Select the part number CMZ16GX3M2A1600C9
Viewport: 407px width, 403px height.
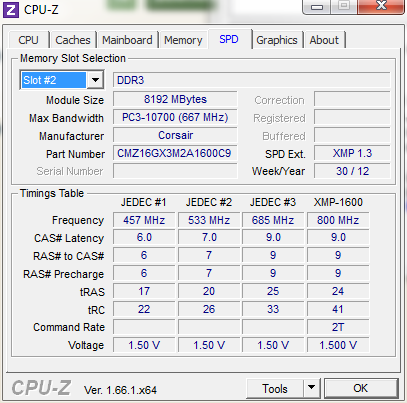175,153
